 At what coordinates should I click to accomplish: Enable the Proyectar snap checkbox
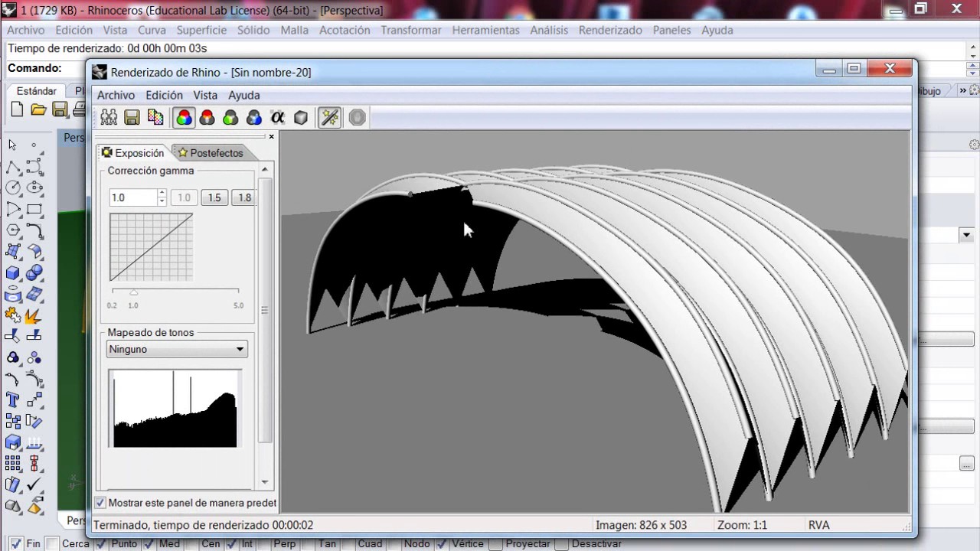[495, 544]
